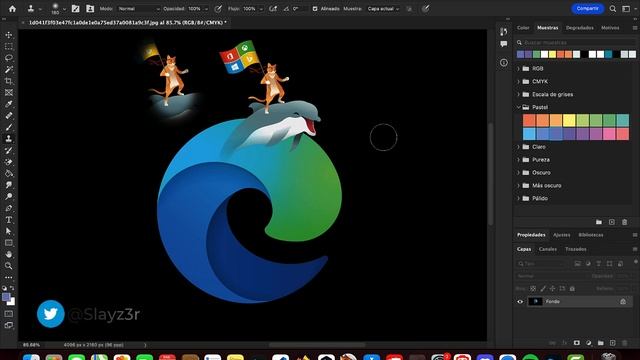640x360 pixels.
Task: Create new swatch group folder icon
Action: [x=599, y=222]
